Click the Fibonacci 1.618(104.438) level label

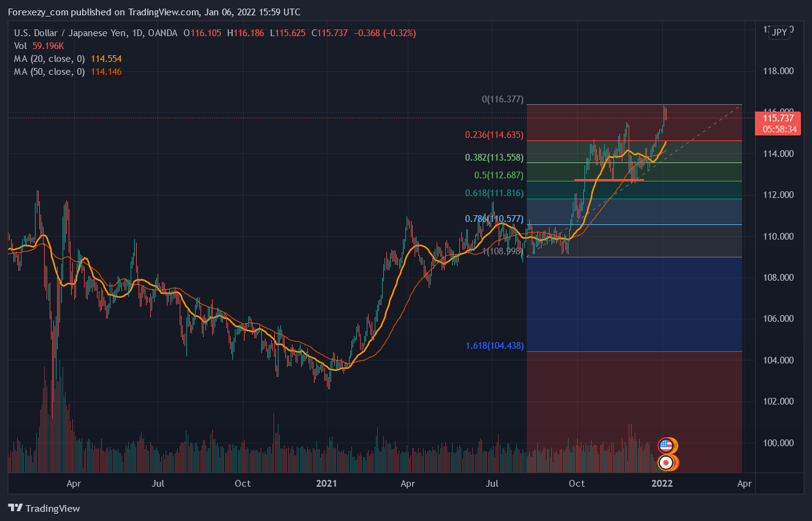(494, 346)
